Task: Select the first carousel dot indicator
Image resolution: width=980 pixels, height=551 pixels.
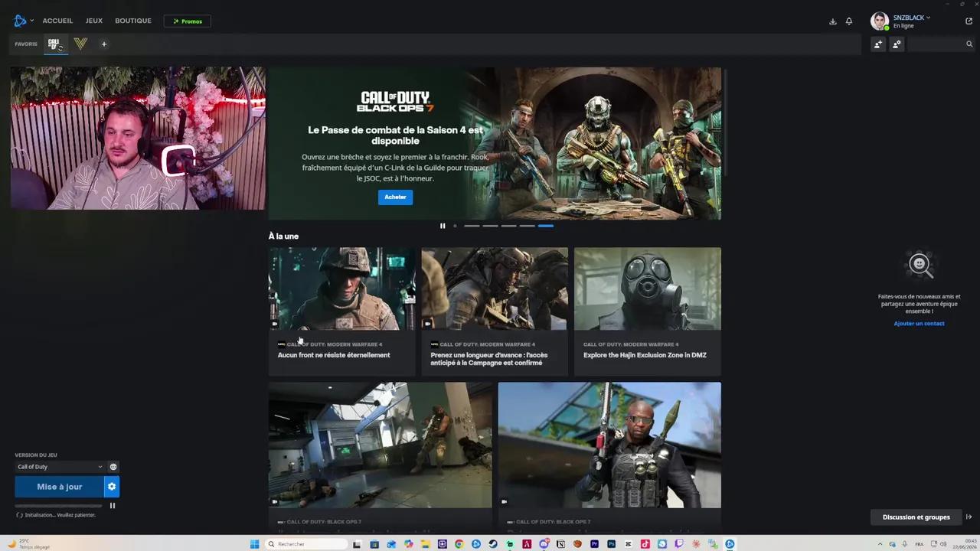Action: (x=455, y=226)
